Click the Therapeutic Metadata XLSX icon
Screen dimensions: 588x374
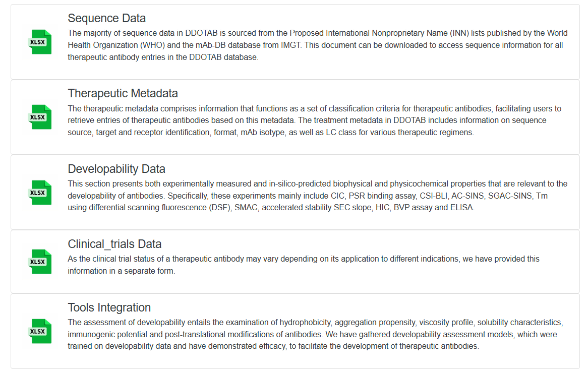click(x=40, y=117)
